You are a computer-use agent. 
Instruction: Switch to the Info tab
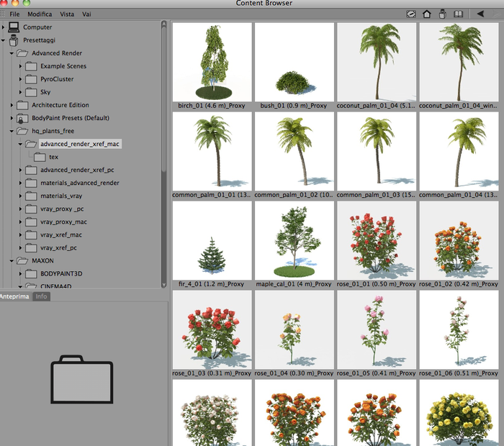pos(41,296)
